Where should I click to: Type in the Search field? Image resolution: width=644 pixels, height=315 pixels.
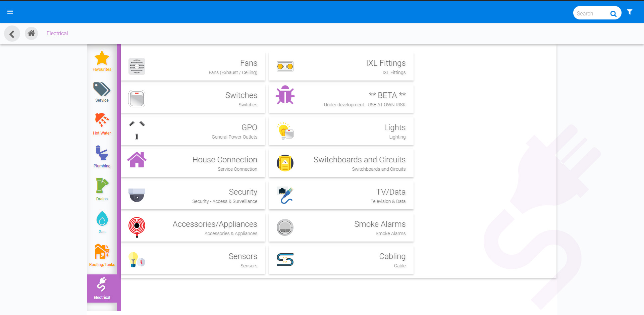[591, 13]
